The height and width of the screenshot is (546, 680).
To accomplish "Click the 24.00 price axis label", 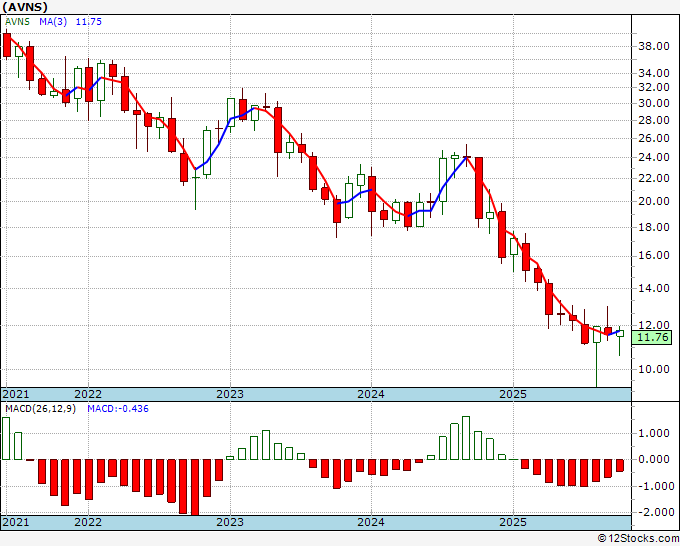I will coord(654,157).
